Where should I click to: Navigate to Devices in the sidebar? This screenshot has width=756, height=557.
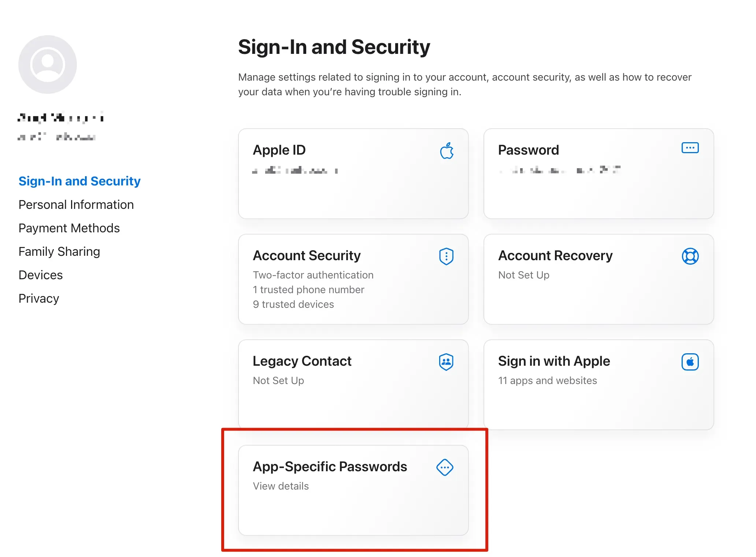[41, 275]
